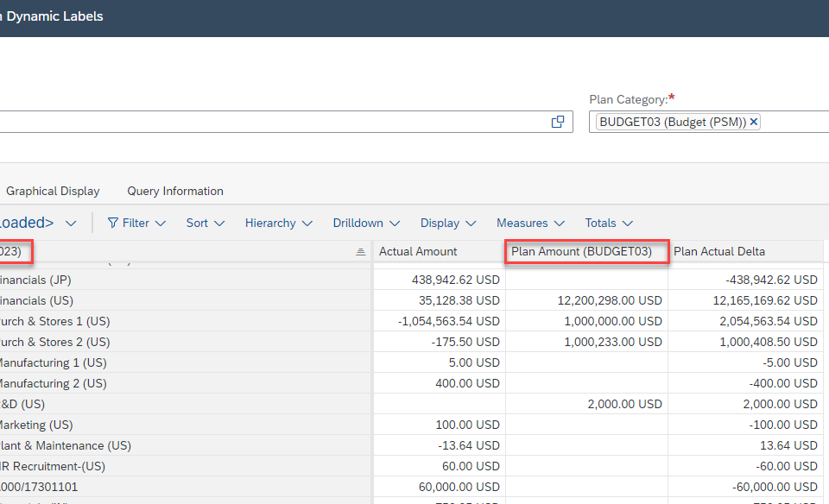Image resolution: width=829 pixels, height=504 pixels.
Task: Open the Drilldown menu
Action: [366, 223]
